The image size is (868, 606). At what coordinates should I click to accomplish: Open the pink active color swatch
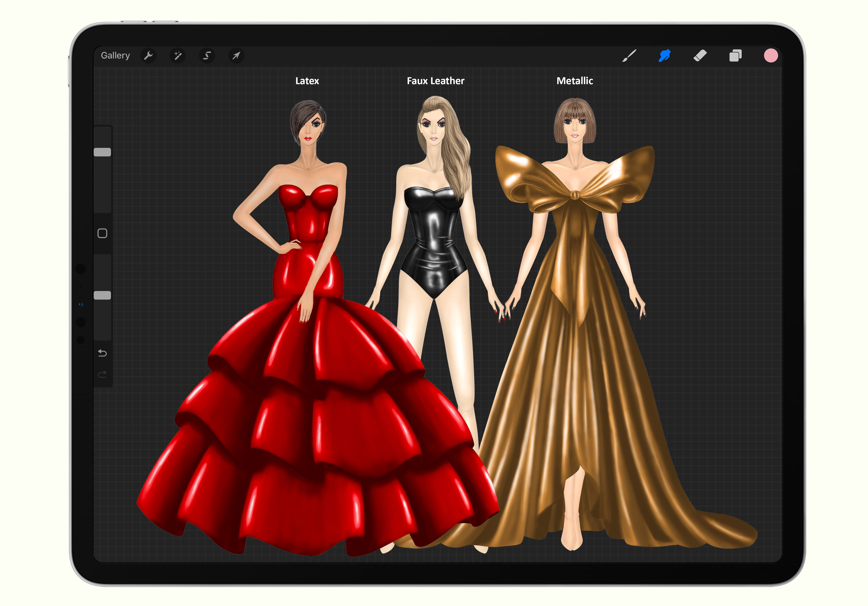pyautogui.click(x=771, y=56)
